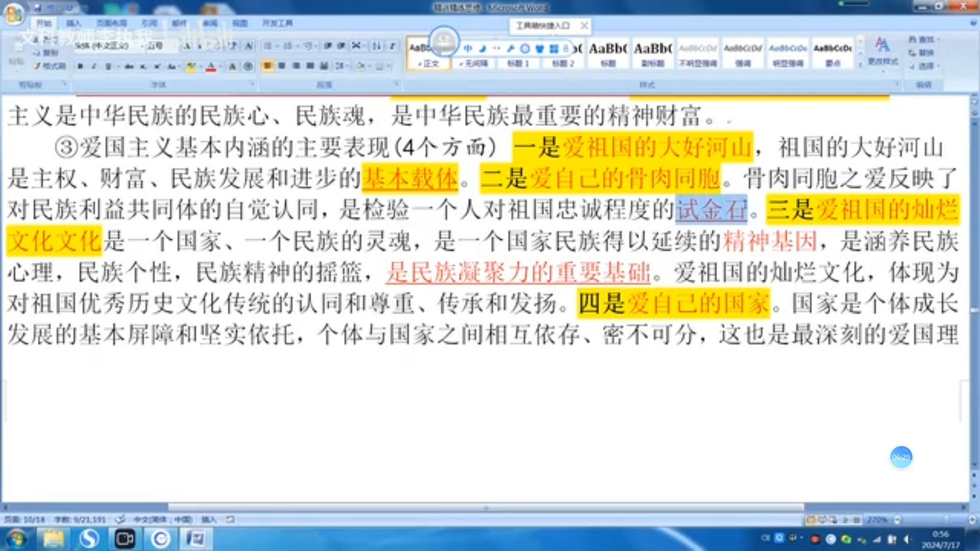Set center paragraph alignment
This screenshot has height=551, width=980.
pos(282,66)
